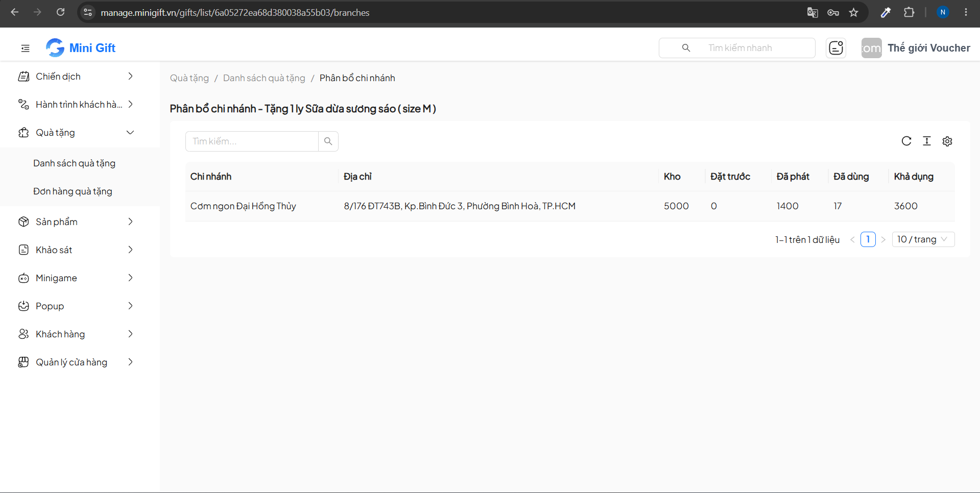Bookmark this page with the star icon
980x493 pixels.
853,12
